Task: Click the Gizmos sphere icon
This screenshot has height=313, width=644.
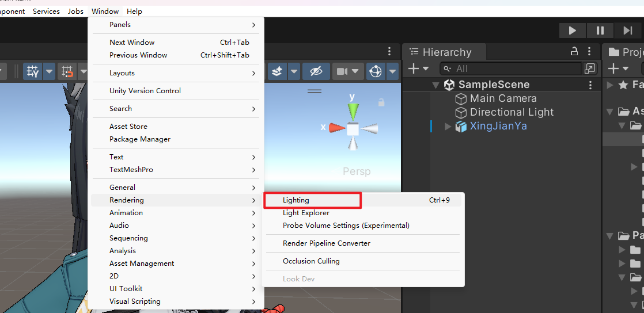Action: pos(376,71)
